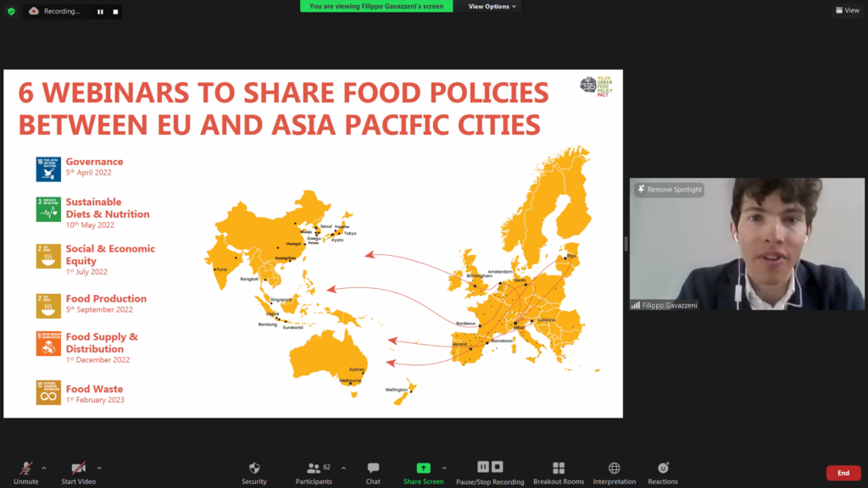Viewport: 868px width, 488px height.
Task: Click Remove Spotlight on the speaker video
Action: point(670,190)
